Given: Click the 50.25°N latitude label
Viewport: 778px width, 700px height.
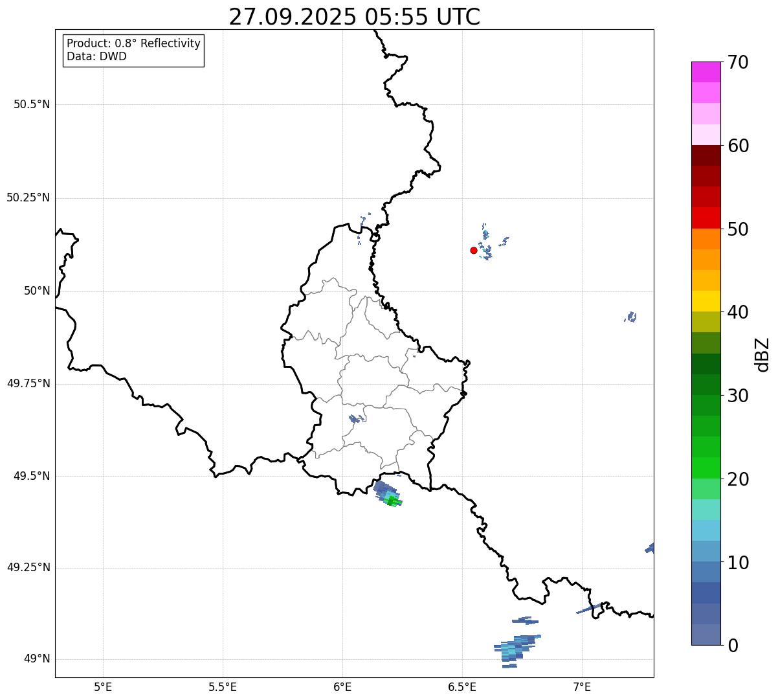Looking at the screenshot, I should [x=28, y=198].
